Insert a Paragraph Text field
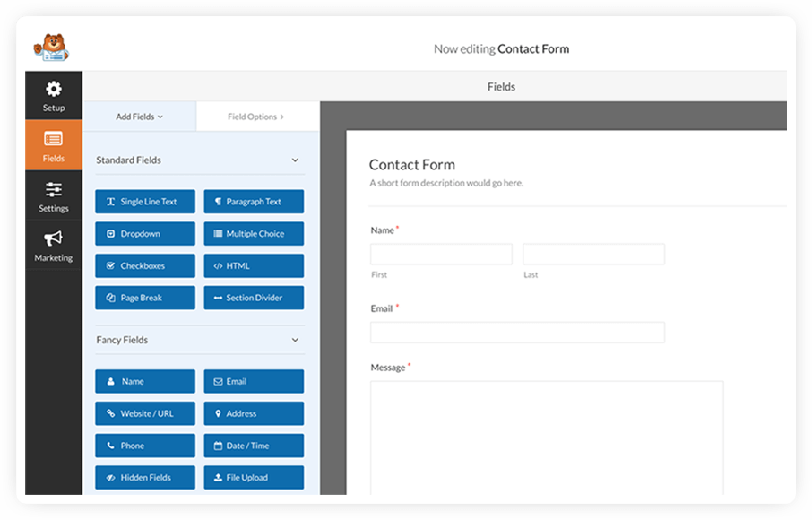 tap(254, 201)
